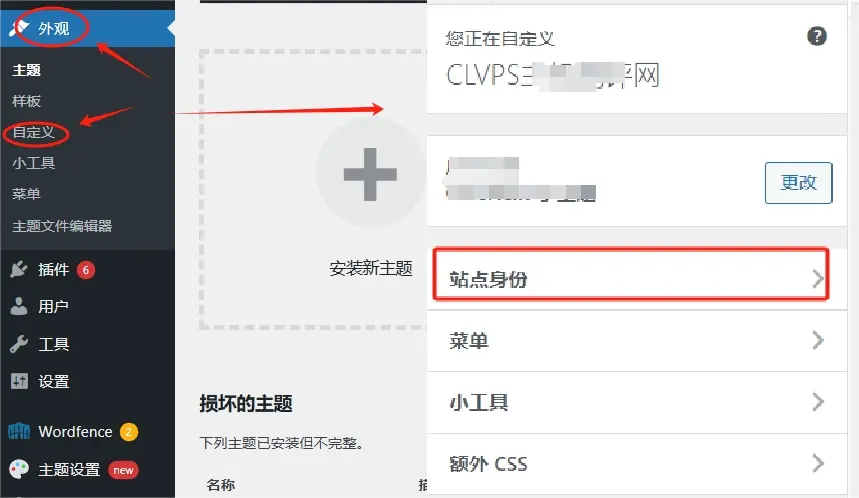Viewport: 859px width, 498px height.
Task: Click the Plugins plug icon
Action: pos(19,269)
